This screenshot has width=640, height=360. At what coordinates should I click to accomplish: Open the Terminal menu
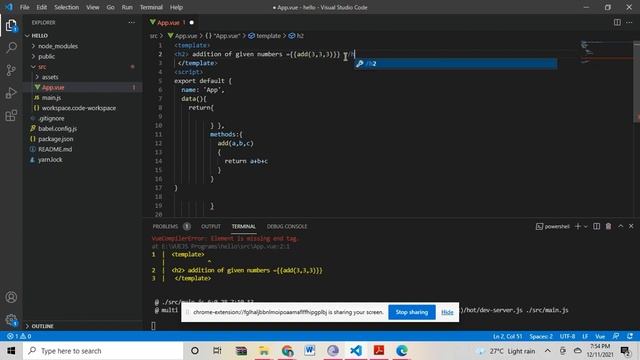[x=151, y=7]
